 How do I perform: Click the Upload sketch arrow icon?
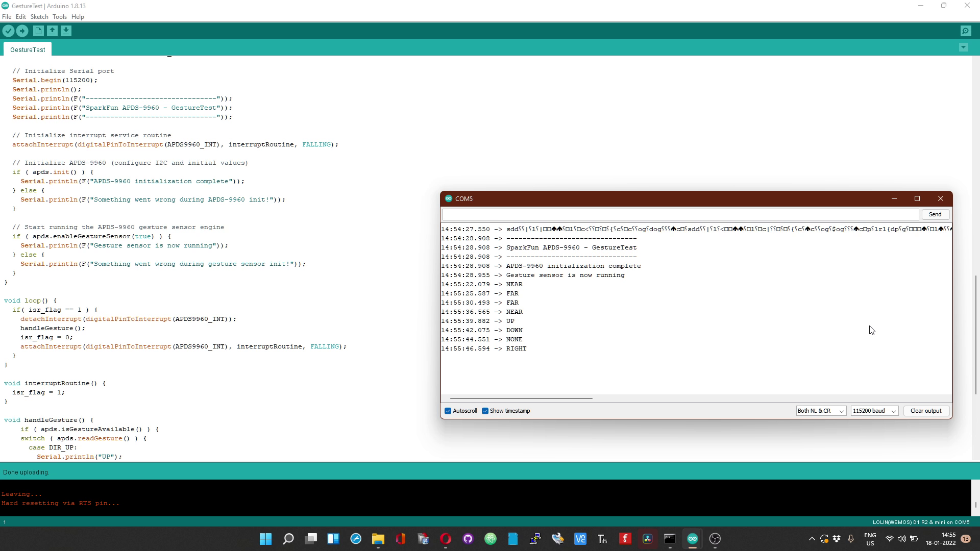(22, 31)
